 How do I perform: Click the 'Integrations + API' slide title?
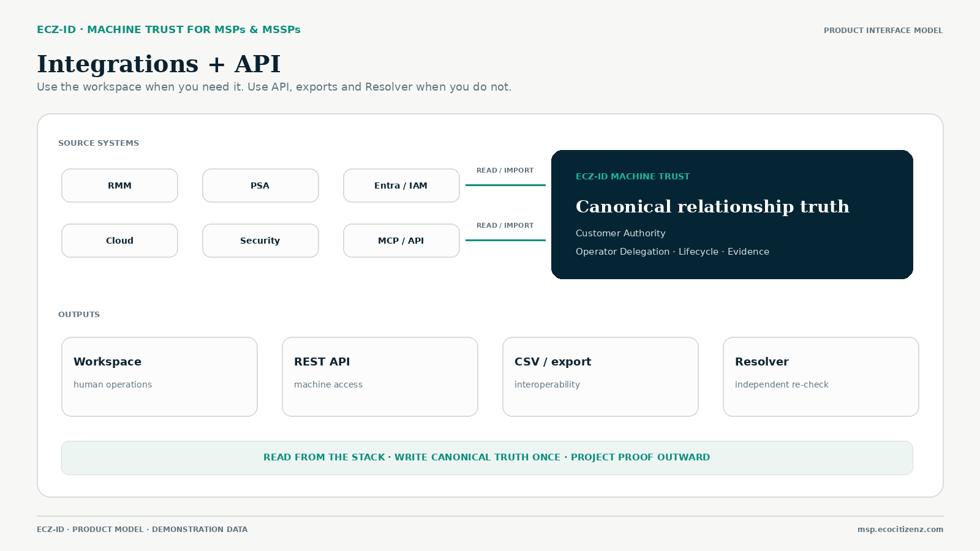[x=159, y=64]
